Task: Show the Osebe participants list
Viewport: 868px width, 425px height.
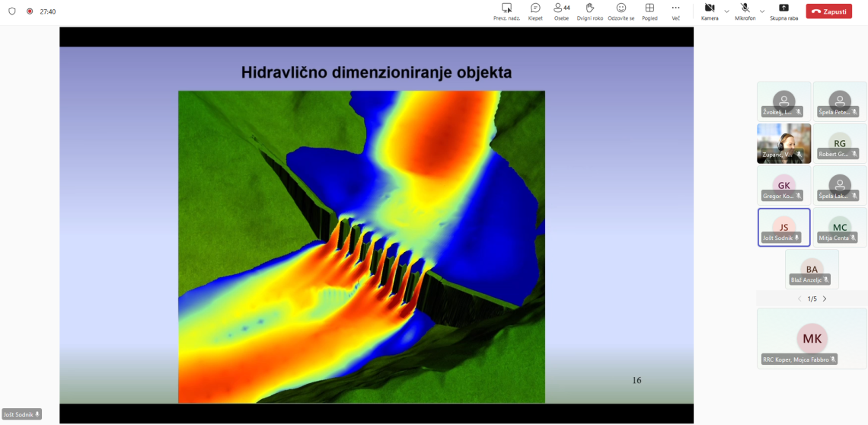Action: point(561,8)
